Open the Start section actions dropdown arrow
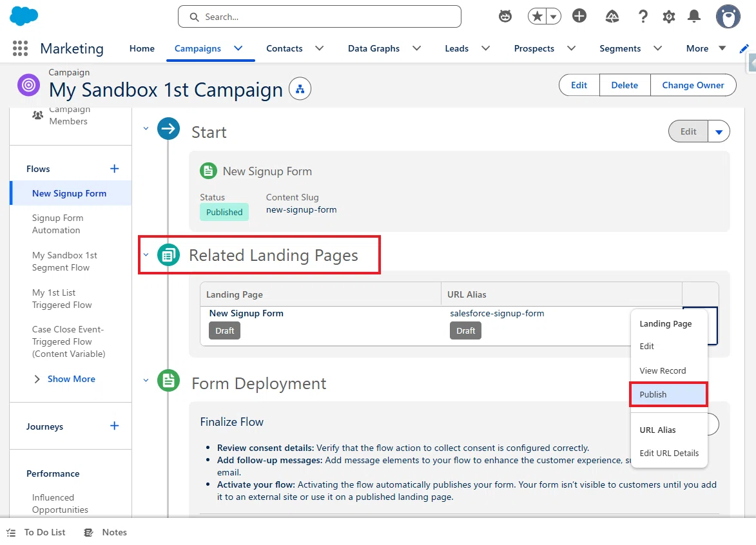This screenshot has width=756, height=545. pos(719,131)
